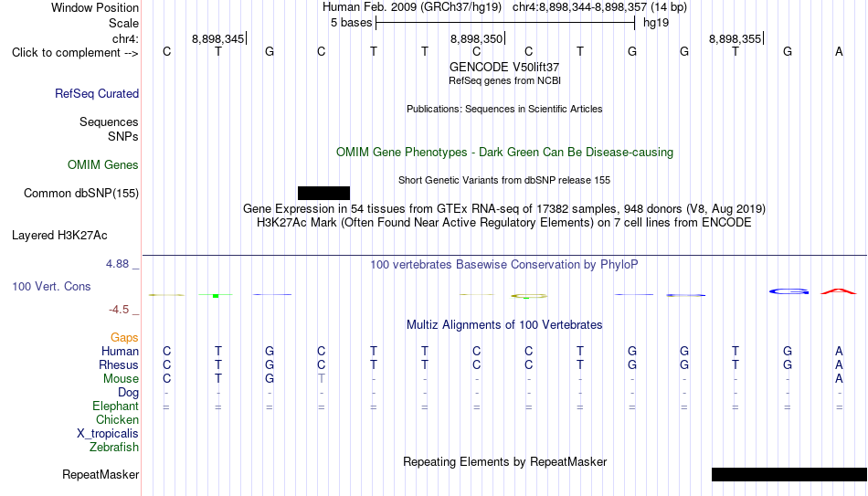Click the A base in the complement ruler row
This screenshot has height=496, width=868.
click(x=839, y=51)
